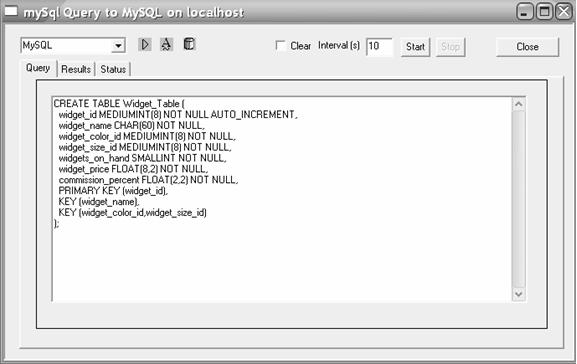
Task: Click the line 'KEY (widget_color_id,widget_size_id)'
Action: coord(132,213)
